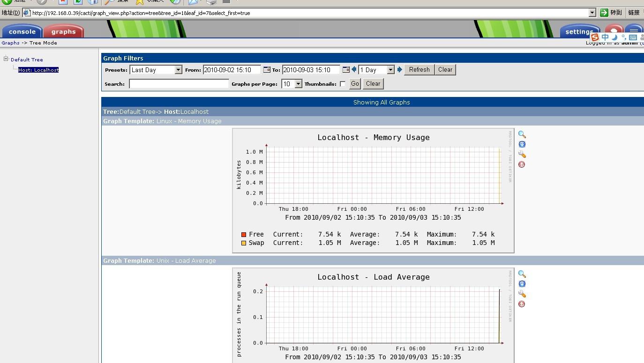Click the page icon in the address bar
This screenshot has width=644, height=363.
tap(27, 13)
